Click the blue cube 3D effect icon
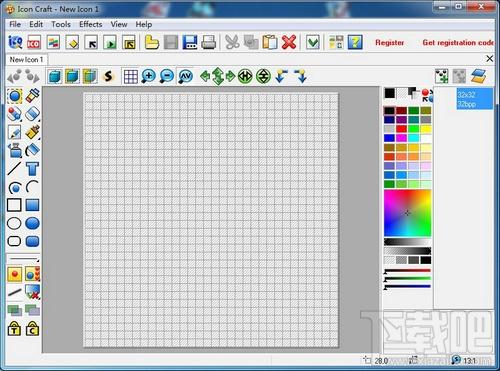The width and height of the screenshot is (500, 371). pyautogui.click(x=54, y=76)
